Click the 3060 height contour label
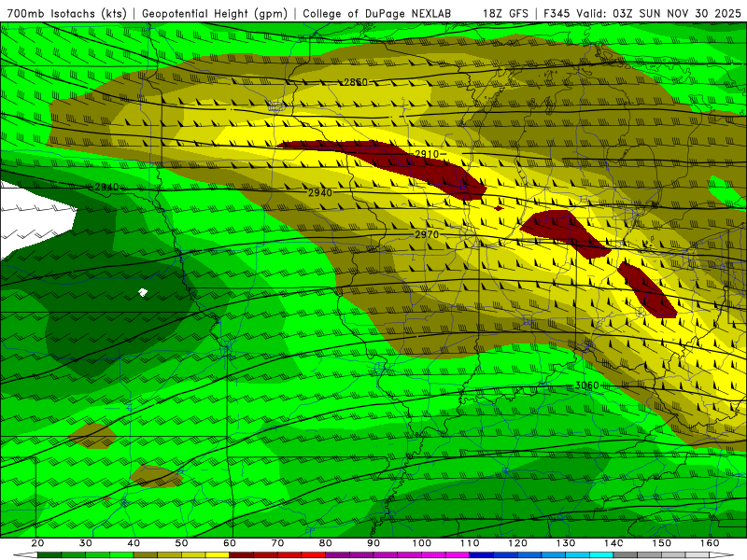 (587, 385)
